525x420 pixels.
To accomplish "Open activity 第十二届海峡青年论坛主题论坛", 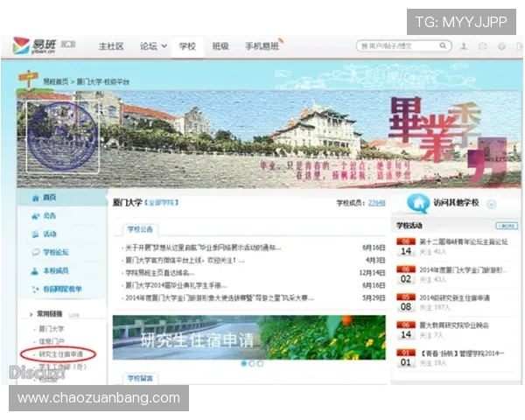I will [464, 241].
